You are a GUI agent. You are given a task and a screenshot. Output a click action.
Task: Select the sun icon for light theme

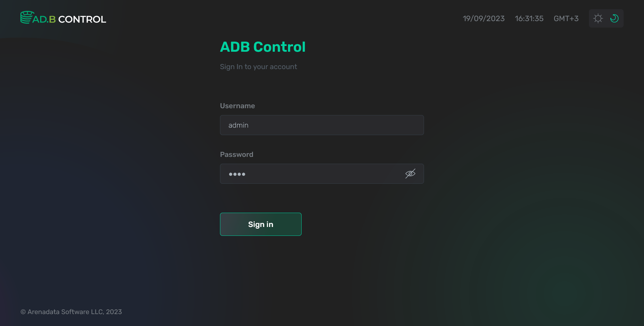[x=598, y=18]
